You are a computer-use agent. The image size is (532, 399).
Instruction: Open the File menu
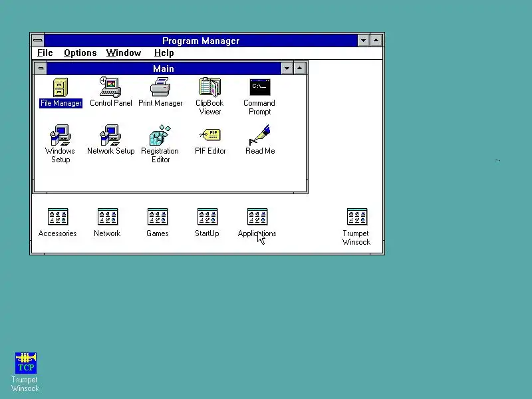(45, 53)
